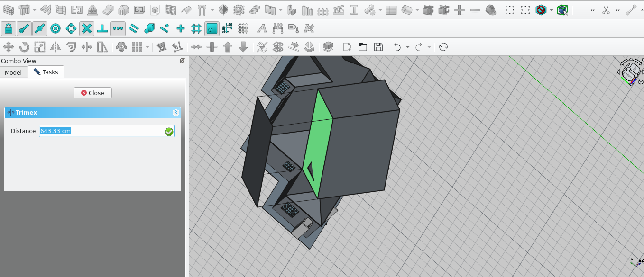Toggle snap to grid

click(196, 29)
